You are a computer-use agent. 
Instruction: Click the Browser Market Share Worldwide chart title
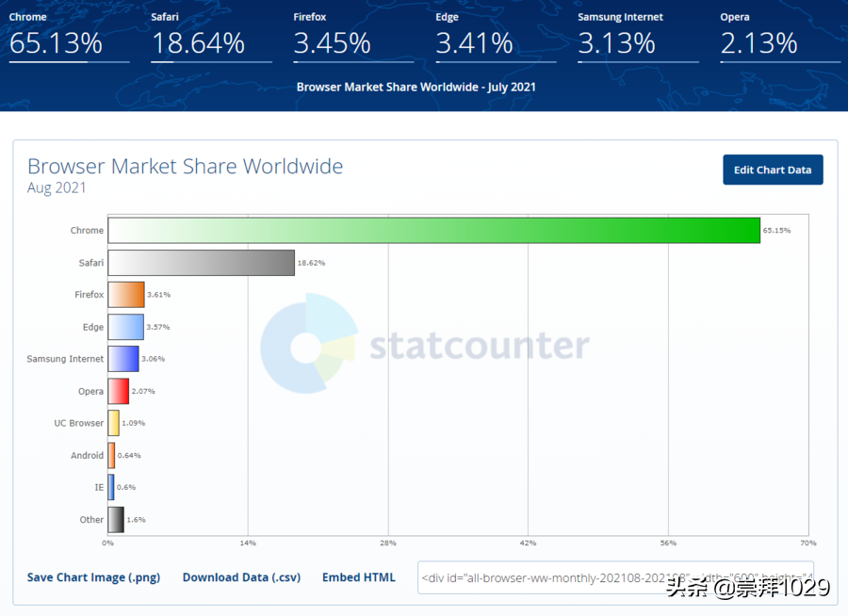pos(185,166)
